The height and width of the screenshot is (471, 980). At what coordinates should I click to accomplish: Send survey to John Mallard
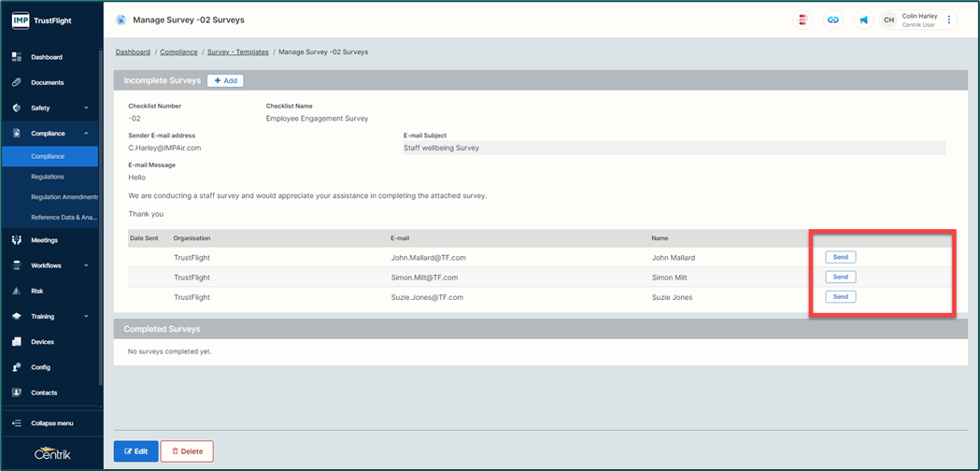840,257
